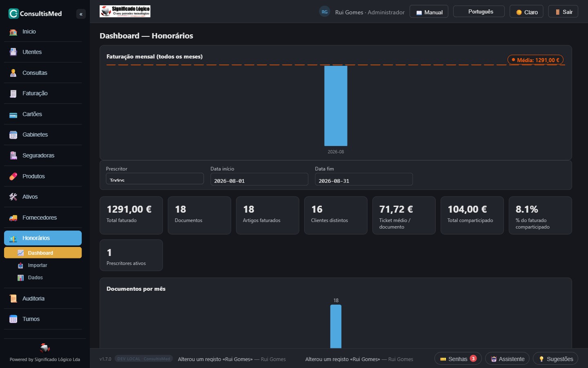Switch to Claro light theme
Viewport: 588px width, 368px height.
click(526, 12)
